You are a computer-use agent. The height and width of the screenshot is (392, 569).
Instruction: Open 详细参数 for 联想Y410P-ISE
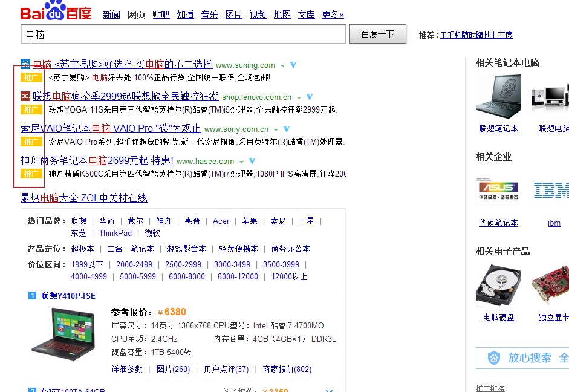[127, 369]
